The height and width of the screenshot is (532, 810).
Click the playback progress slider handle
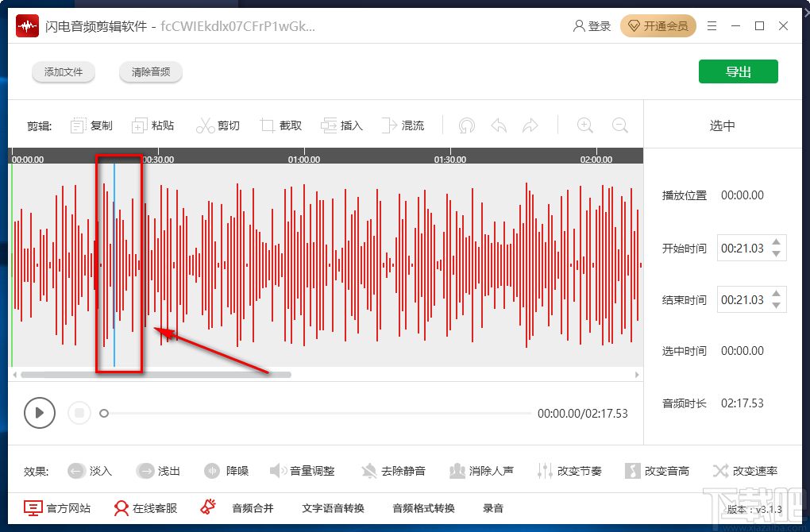coord(104,413)
